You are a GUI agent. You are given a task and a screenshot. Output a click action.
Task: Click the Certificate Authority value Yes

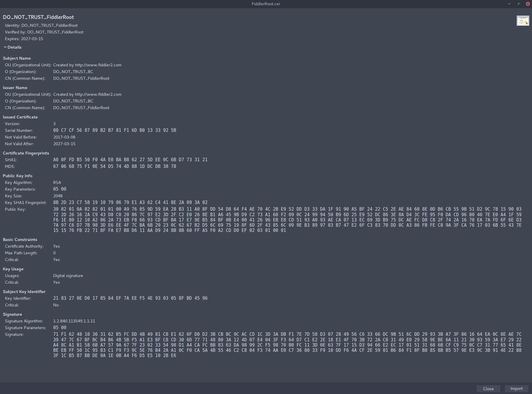click(56, 246)
